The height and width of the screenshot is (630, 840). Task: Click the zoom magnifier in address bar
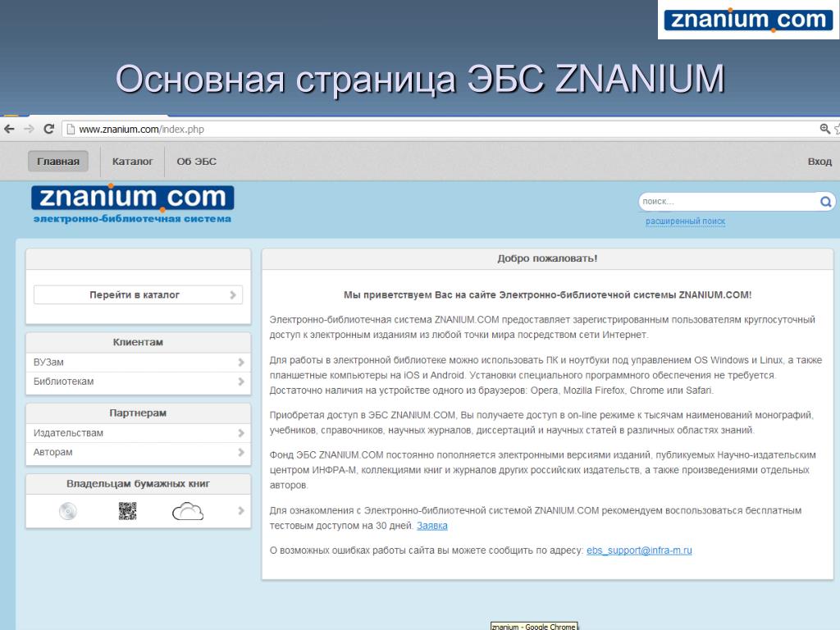824,129
